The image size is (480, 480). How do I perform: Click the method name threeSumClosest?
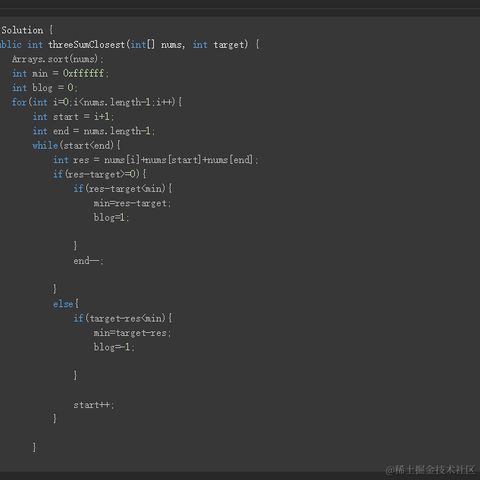87,44
